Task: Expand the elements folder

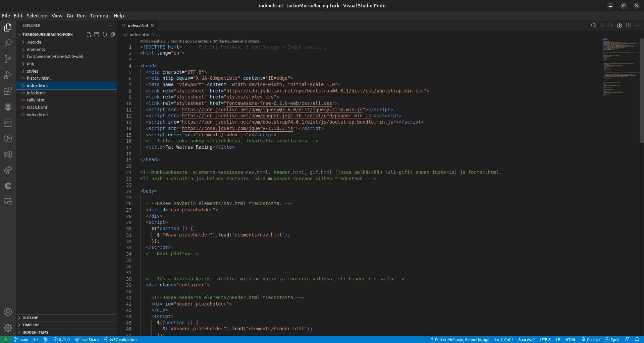Action: click(36, 49)
